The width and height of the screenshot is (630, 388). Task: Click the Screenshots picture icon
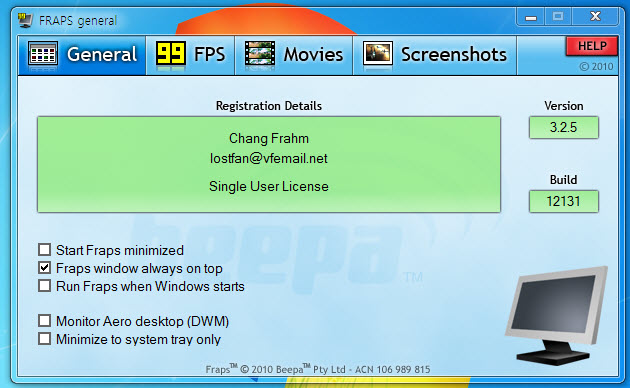[x=378, y=53]
